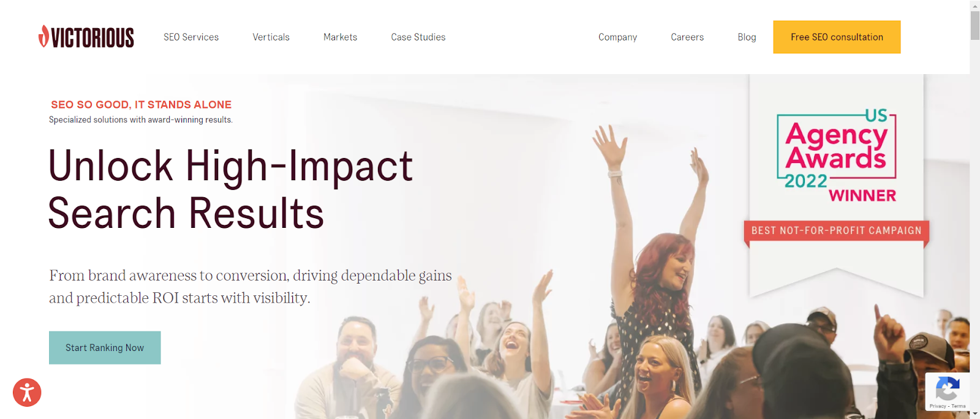This screenshot has width=980, height=419.
Task: Click the scrollbar up arrow
Action: point(974,5)
